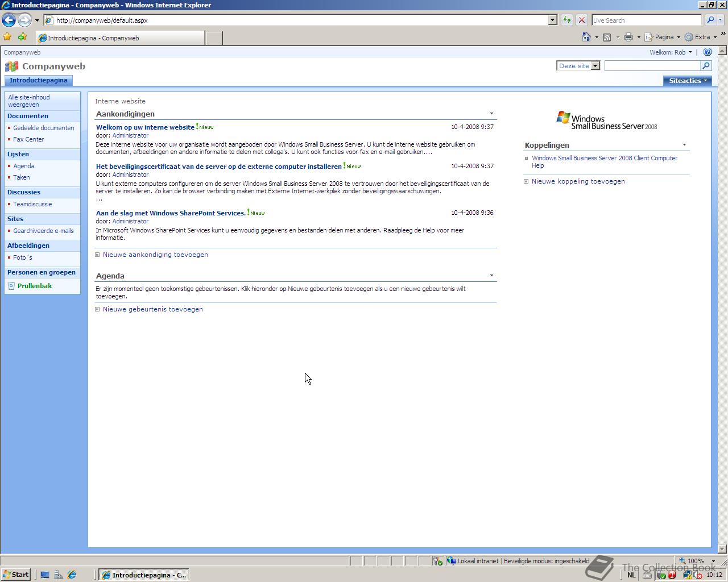Screen dimensions: 728x582
Task: Click the NL language indicator
Action: [631, 575]
